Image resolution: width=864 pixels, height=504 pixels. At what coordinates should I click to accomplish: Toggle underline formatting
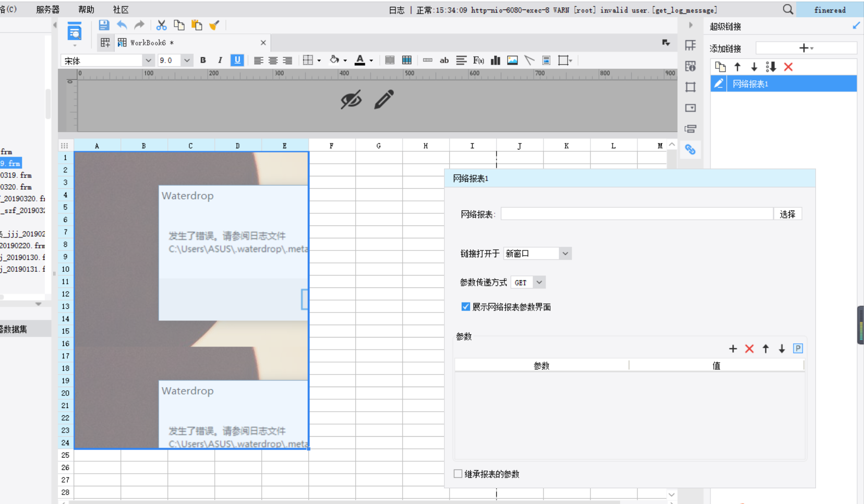[237, 61]
